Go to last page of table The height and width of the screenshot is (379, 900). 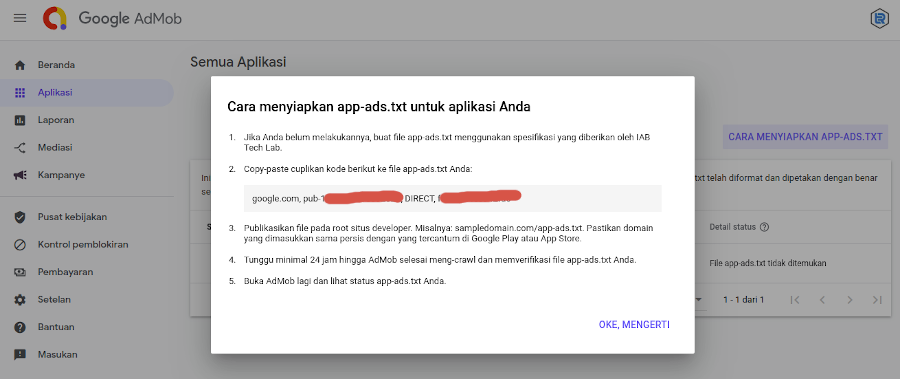click(877, 300)
